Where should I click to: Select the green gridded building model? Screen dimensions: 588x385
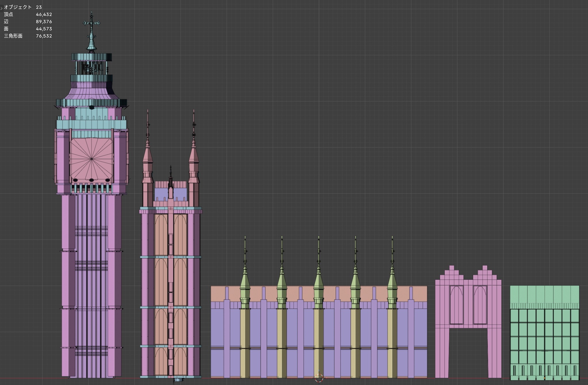[544, 333]
